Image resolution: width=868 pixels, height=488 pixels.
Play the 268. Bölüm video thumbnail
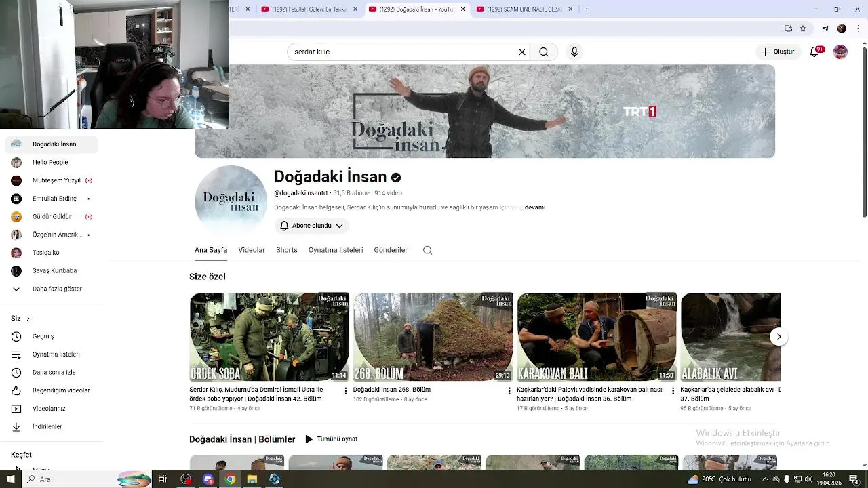point(433,337)
